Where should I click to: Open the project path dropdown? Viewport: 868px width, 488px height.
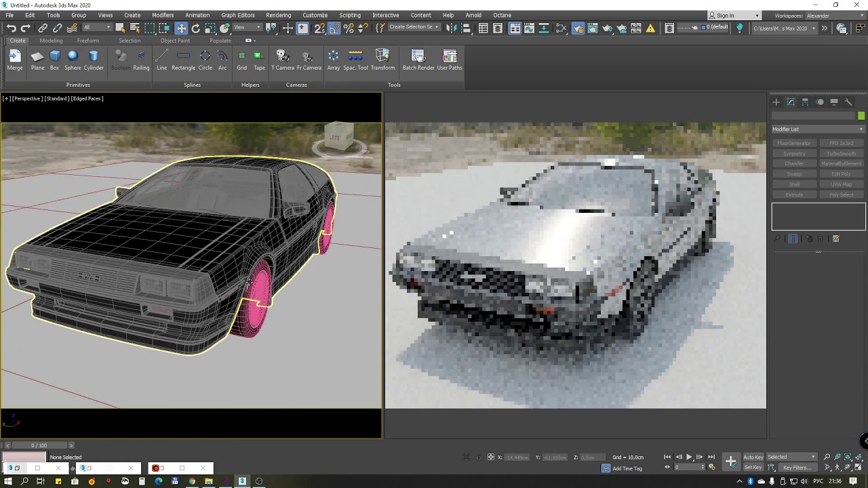click(785, 28)
